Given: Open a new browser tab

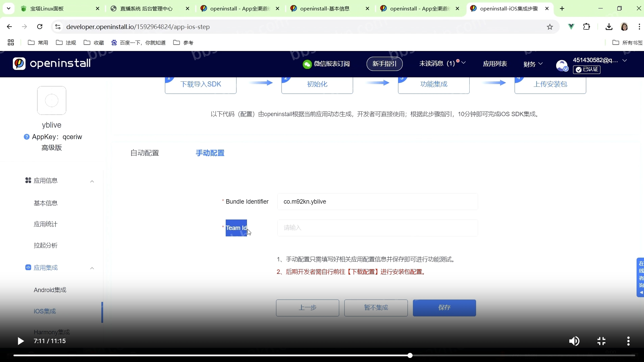Looking at the screenshot, I should click(562, 8).
